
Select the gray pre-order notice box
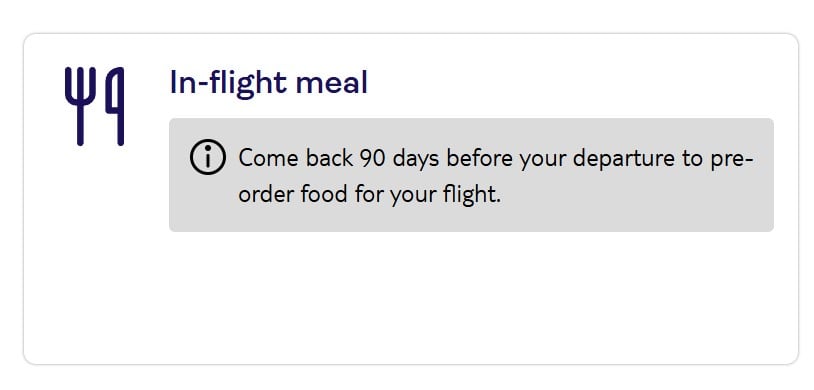tap(471, 175)
